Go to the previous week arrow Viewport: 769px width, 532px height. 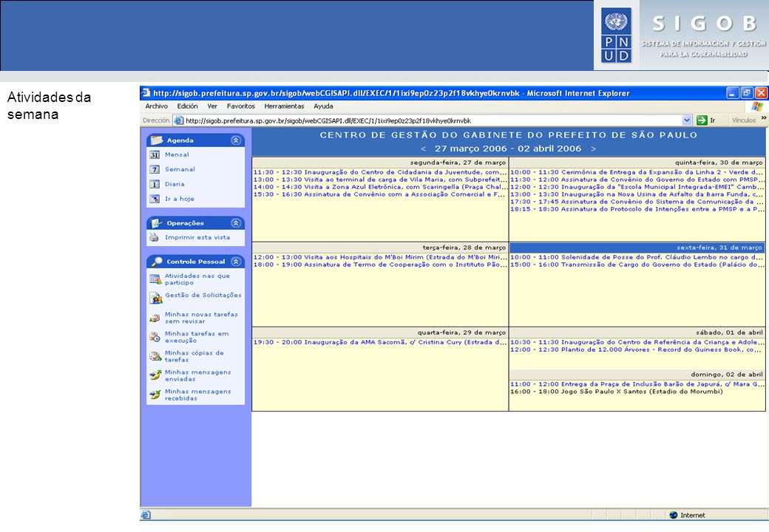[x=423, y=149]
